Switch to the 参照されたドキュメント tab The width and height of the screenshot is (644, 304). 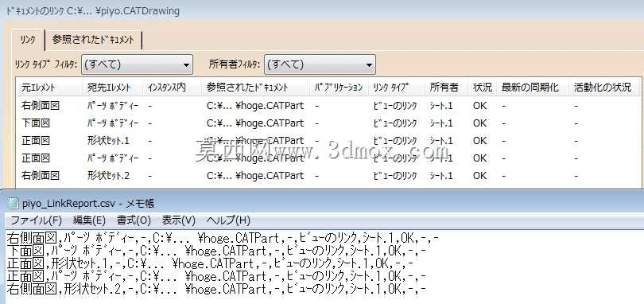click(93, 40)
